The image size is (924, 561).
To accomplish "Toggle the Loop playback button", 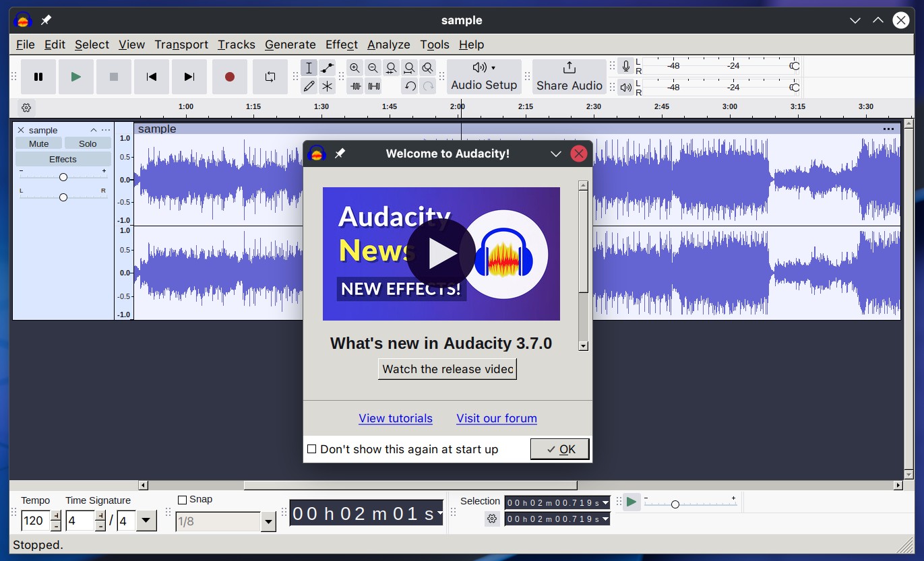I will (x=270, y=77).
